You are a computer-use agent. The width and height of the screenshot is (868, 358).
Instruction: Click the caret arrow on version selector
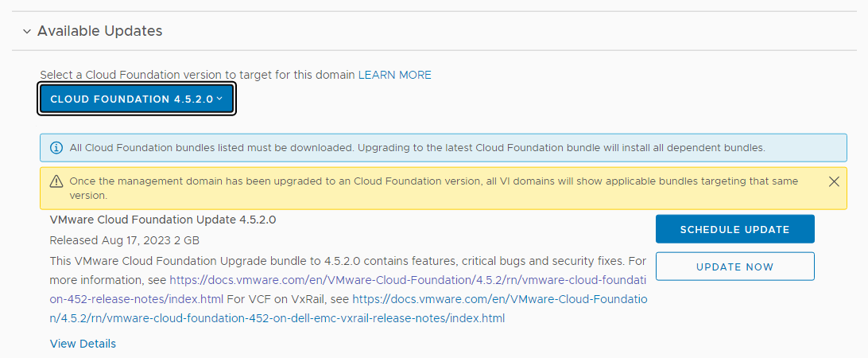(219, 99)
